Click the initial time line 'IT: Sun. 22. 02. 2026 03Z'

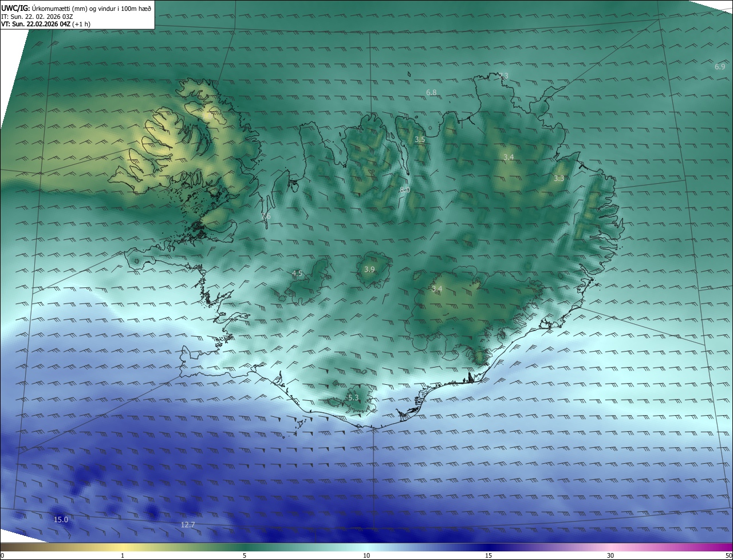36,17
